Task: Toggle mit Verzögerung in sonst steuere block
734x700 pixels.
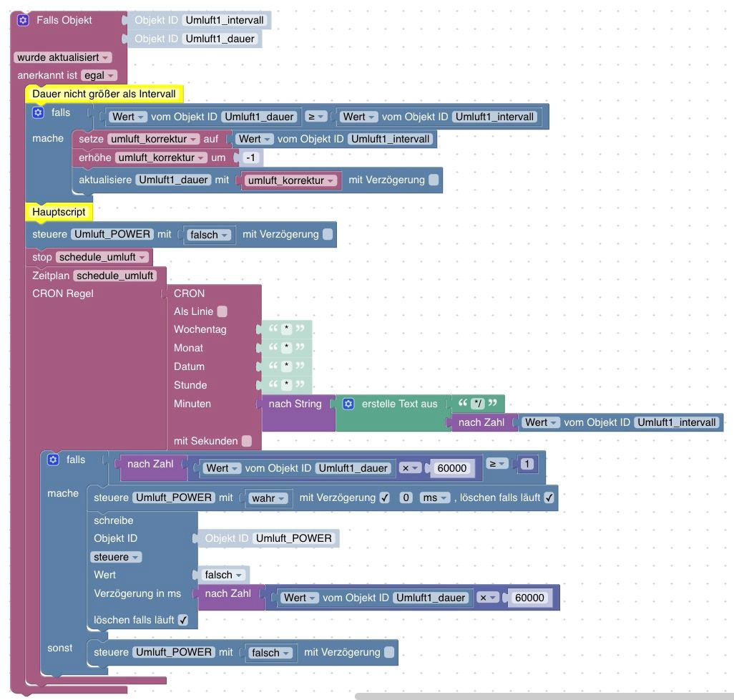Action: (389, 652)
